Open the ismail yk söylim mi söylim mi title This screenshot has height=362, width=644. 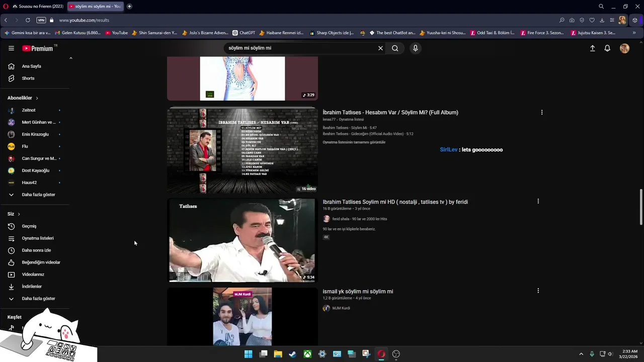pos(358,292)
